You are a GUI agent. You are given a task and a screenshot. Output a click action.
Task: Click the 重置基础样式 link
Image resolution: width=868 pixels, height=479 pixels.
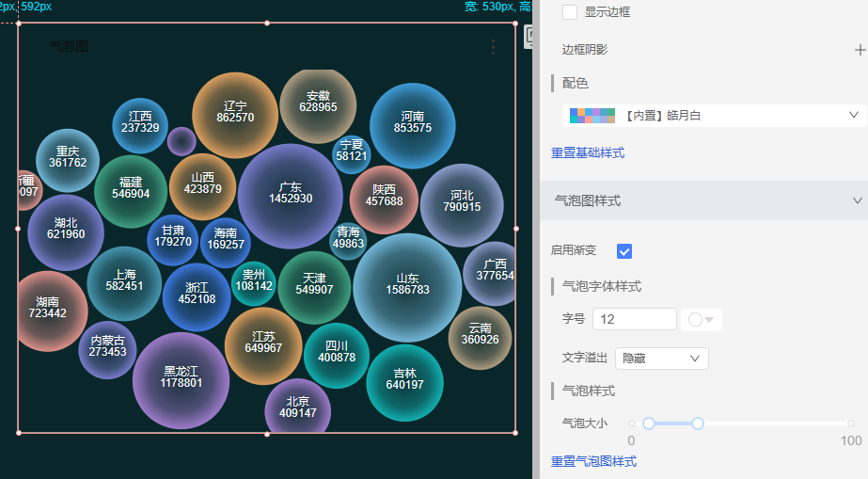pyautogui.click(x=588, y=152)
